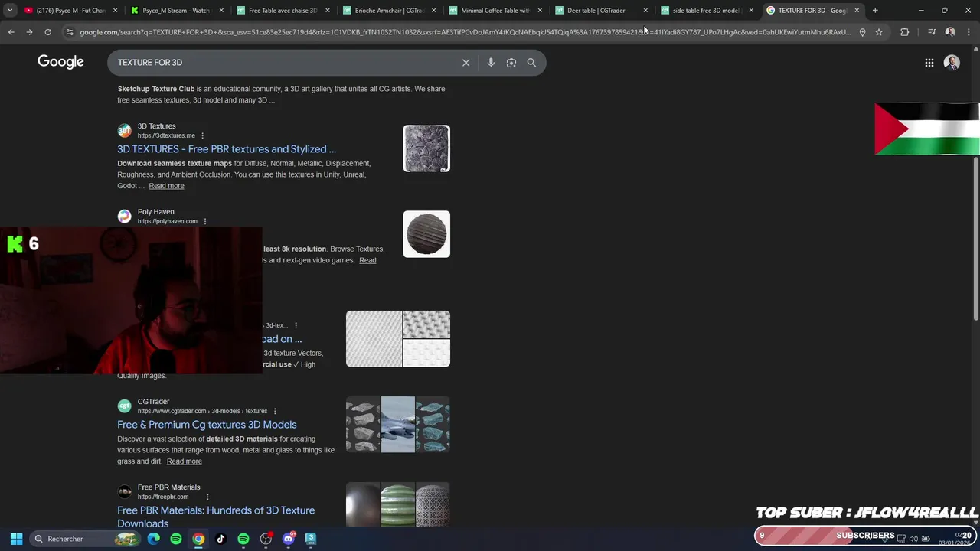The width and height of the screenshot is (980, 551).
Task: Open more options for Free PBR Materials result
Action: pos(207,497)
